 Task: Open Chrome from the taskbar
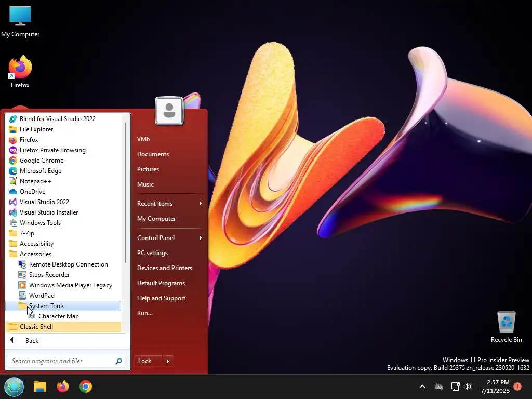86,387
